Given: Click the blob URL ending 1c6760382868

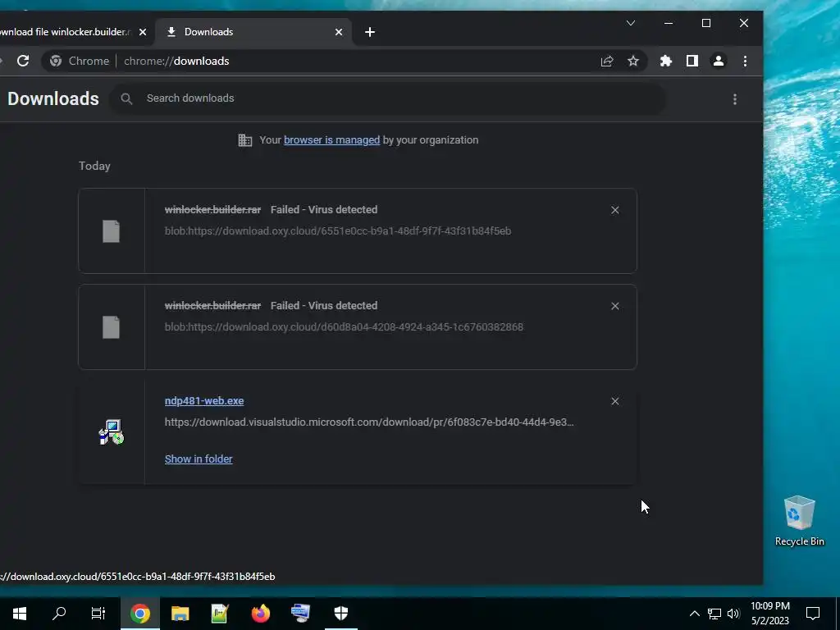Looking at the screenshot, I should point(344,327).
